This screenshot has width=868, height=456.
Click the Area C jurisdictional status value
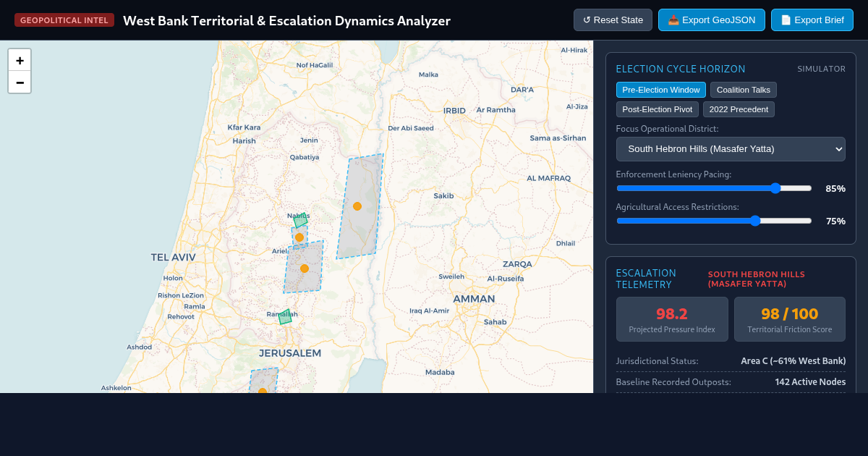tap(793, 361)
